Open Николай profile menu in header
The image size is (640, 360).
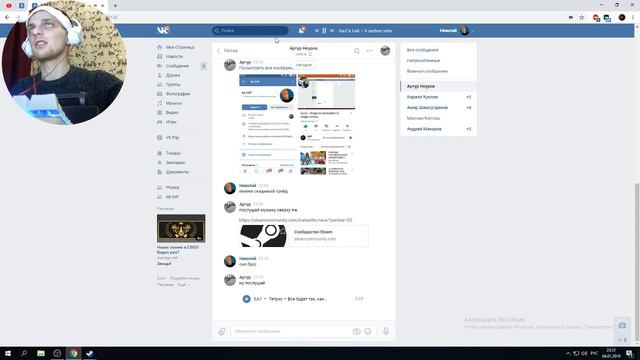click(x=456, y=31)
